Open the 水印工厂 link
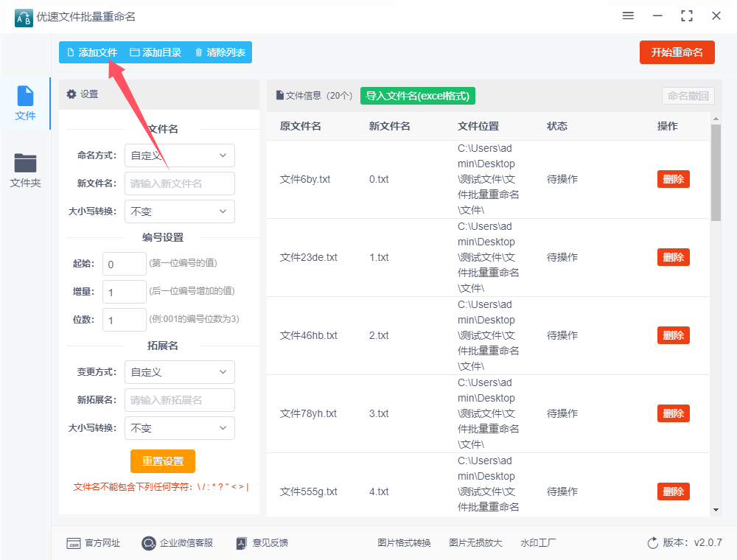Image resolution: width=737 pixels, height=560 pixels. coord(538,543)
